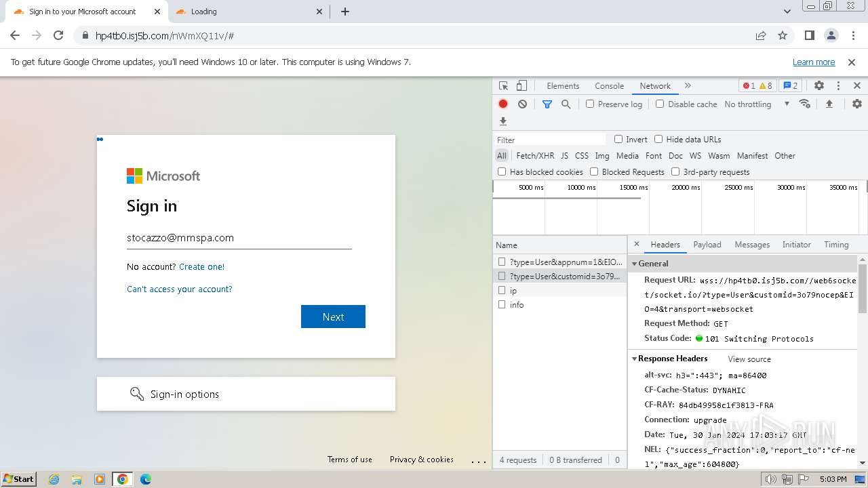Screen dimensions: 868x488
Task: Filter requests by WS type
Action: pyautogui.click(x=695, y=155)
